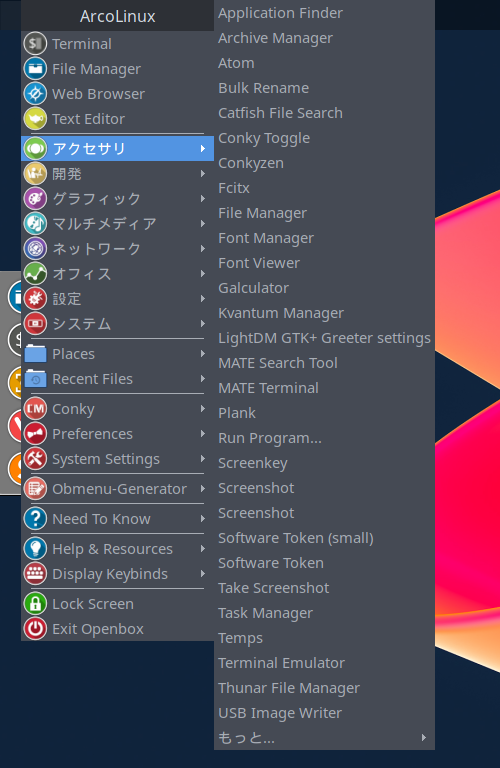This screenshot has height=768, width=500.
Task: Click the File Manager icon in ArcoLinux menu
Action: (35, 69)
